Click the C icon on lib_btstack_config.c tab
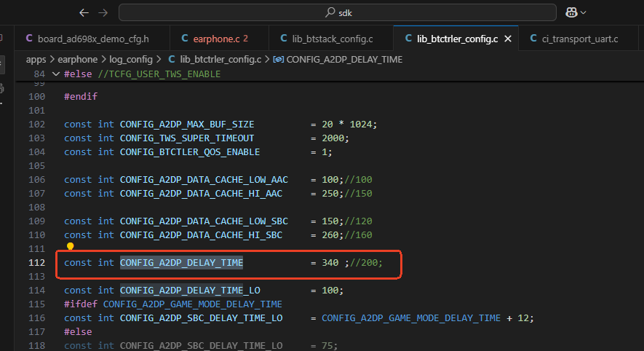 tap(284, 38)
